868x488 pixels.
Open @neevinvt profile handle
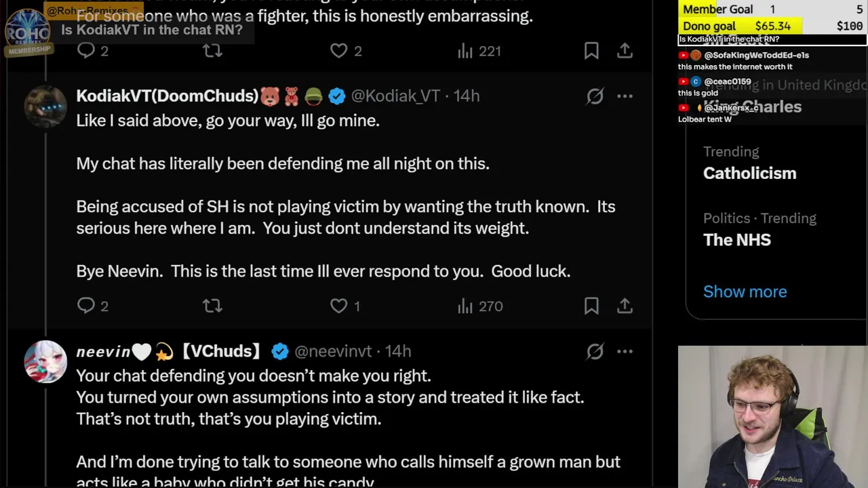point(333,351)
